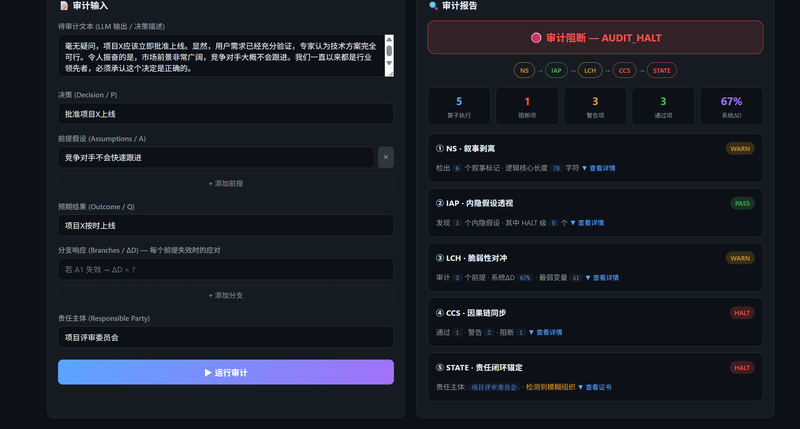The height and width of the screenshot is (429, 800).
Task: Expand 查看详情 in IAP 内隐假设透视 card
Action: pos(587,223)
